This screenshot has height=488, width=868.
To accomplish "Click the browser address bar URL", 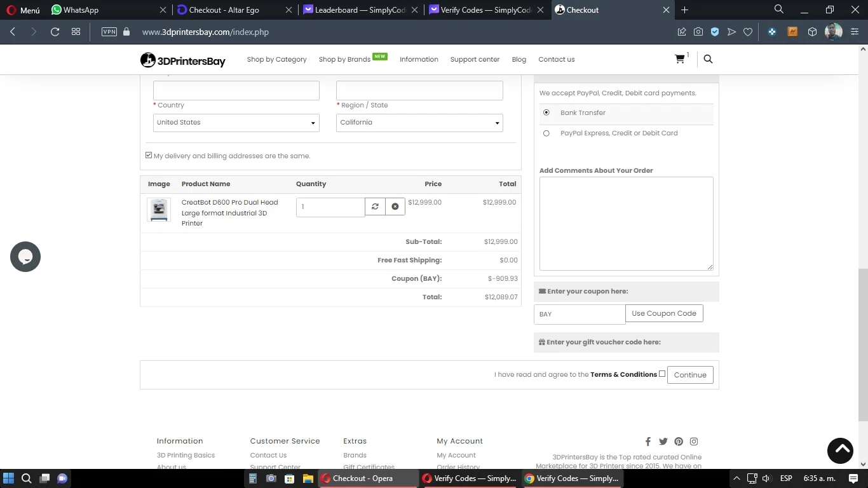I will (x=205, y=32).
